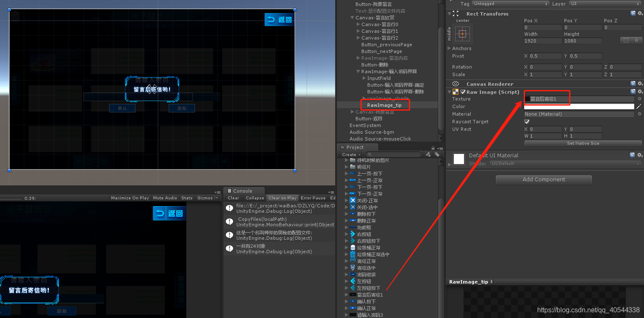Open the Create dropdown in the Project panel
Screen dimensions: 644x318
350,154
